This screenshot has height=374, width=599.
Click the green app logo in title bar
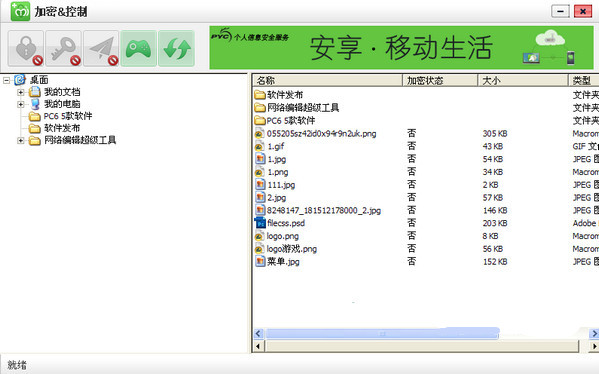pyautogui.click(x=20, y=11)
